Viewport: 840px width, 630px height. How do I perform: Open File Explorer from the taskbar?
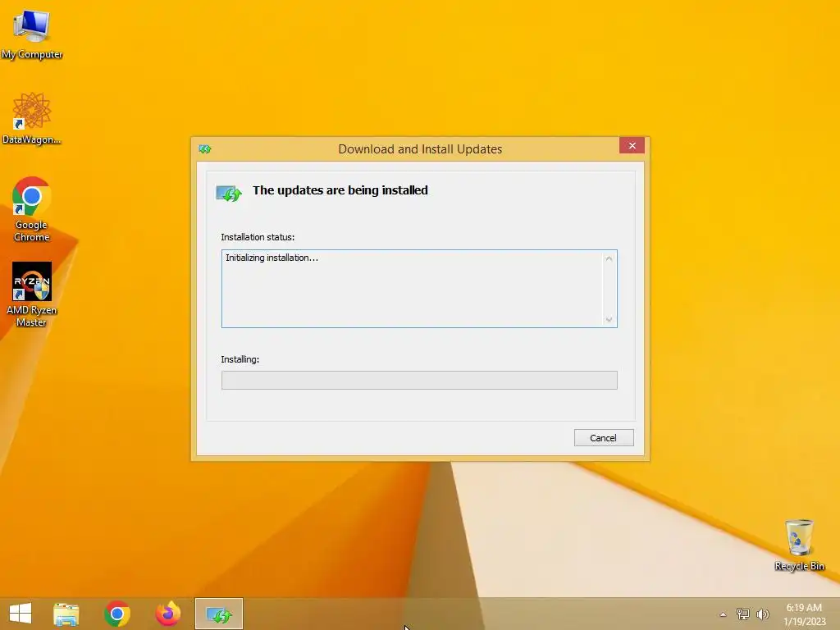coord(66,614)
